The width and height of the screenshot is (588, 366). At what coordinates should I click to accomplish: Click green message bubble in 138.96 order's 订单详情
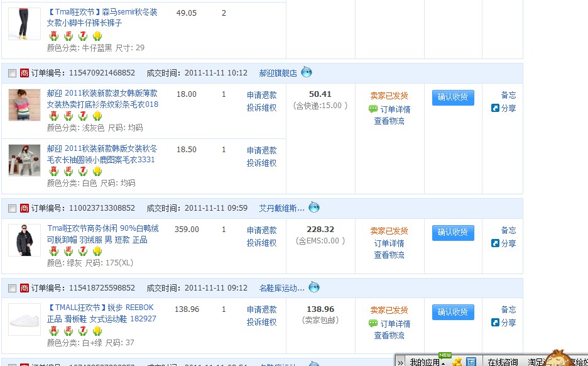click(373, 324)
